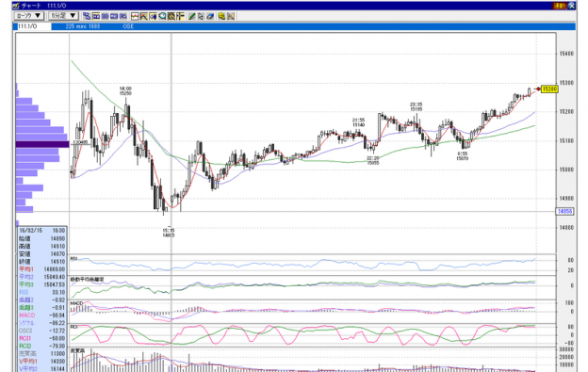Image resolution: width=588 pixels, height=372 pixels.
Task: Click the orange button in title bar
Action: click(559, 6)
